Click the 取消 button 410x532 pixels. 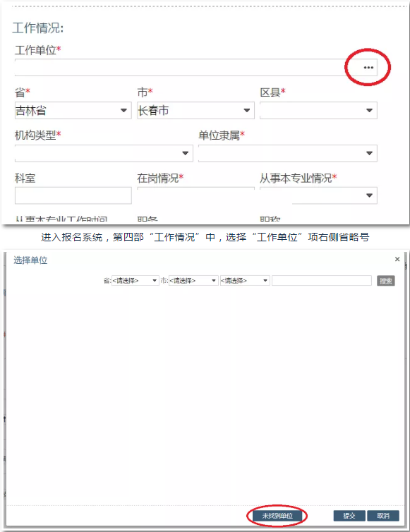(x=383, y=516)
